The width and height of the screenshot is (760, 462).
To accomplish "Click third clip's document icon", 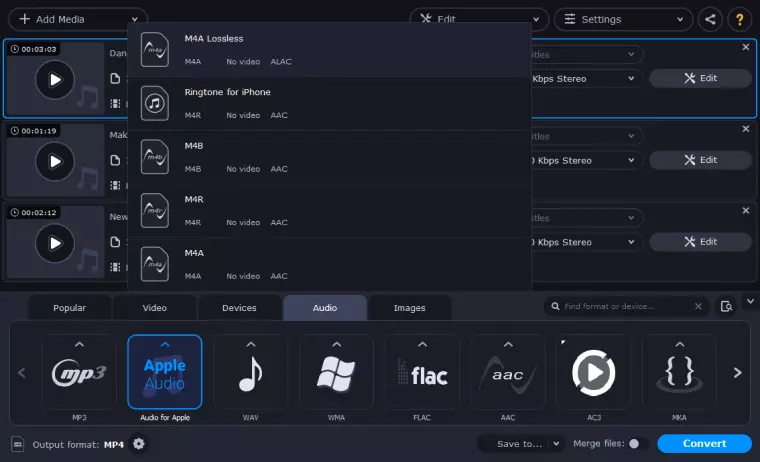I will point(115,242).
